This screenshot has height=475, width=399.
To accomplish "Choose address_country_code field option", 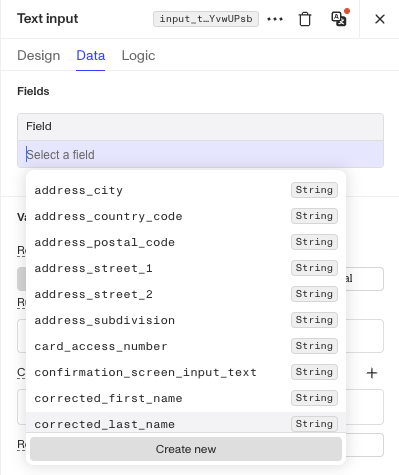I will (x=186, y=216).
